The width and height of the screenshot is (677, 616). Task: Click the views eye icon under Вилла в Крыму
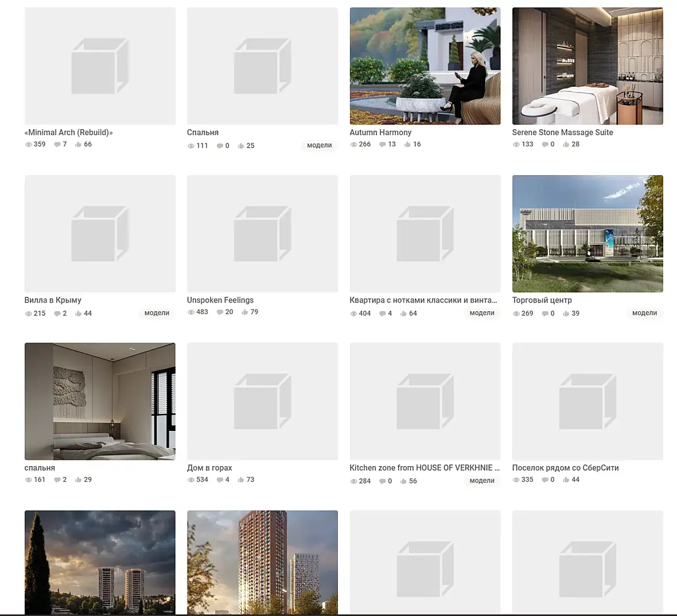point(29,313)
